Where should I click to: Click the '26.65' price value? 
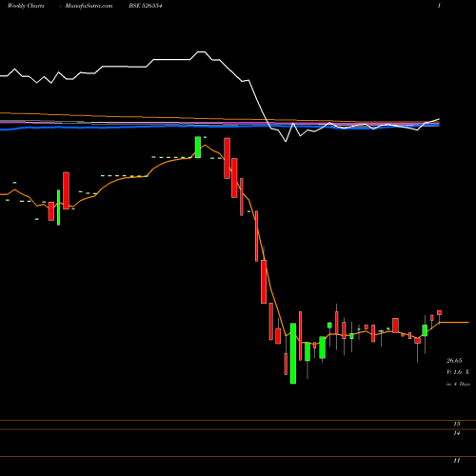point(454,361)
